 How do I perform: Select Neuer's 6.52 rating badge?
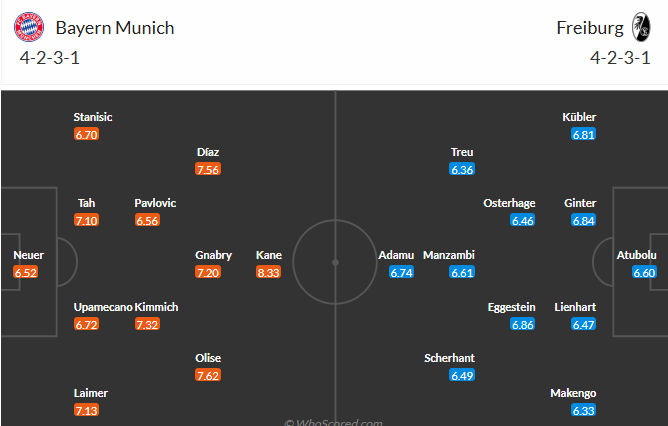[x=26, y=272]
